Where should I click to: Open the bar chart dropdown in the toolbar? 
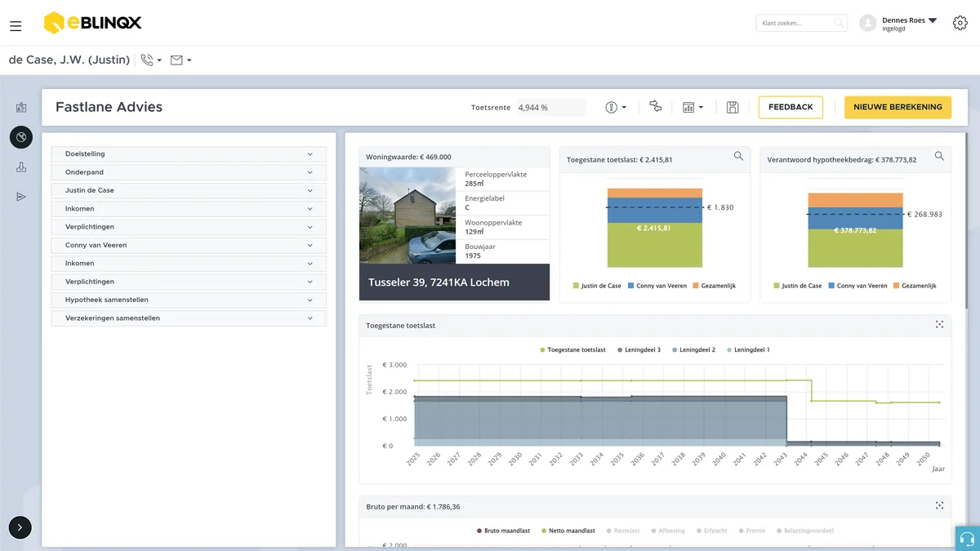pos(693,107)
